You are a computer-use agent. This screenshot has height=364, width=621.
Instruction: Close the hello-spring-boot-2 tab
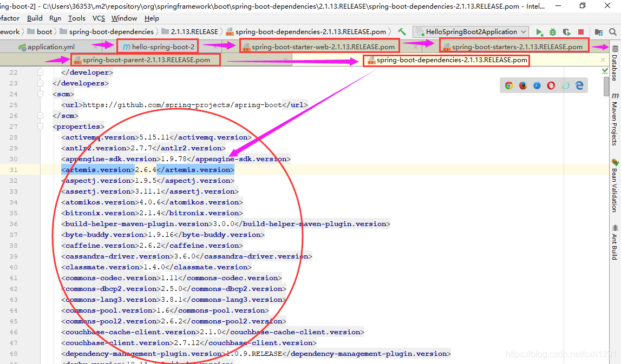[214, 47]
